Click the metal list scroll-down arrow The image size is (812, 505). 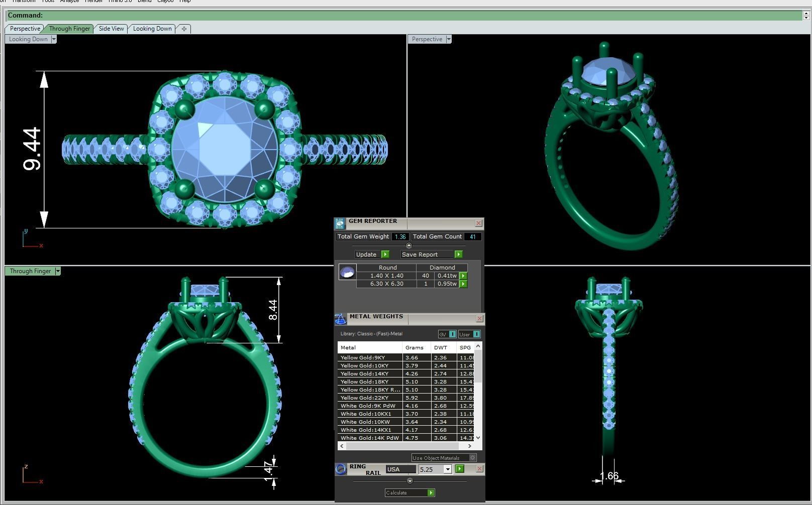pos(478,438)
